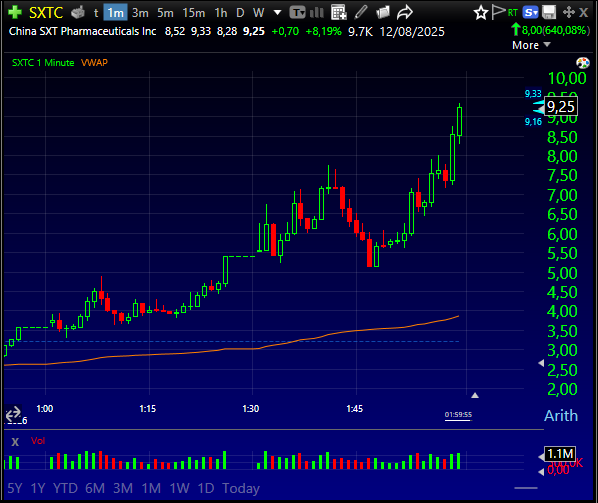Click the 01:59:55 time stamp

click(458, 415)
